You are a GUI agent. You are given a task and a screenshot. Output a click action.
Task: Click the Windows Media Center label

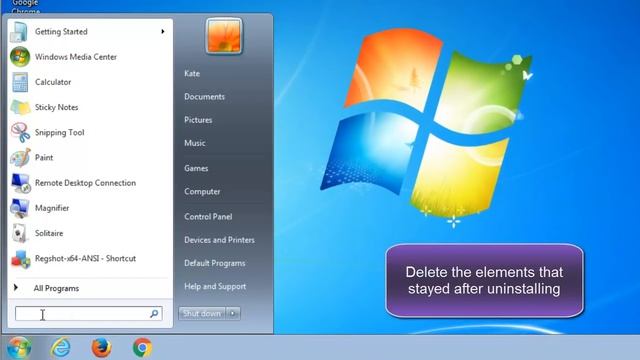(x=76, y=57)
